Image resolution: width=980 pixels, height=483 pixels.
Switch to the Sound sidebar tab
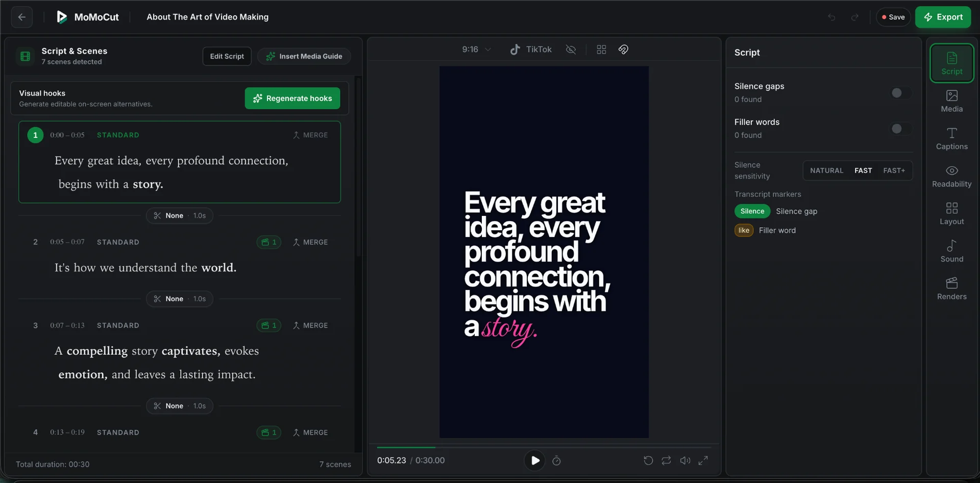(951, 252)
